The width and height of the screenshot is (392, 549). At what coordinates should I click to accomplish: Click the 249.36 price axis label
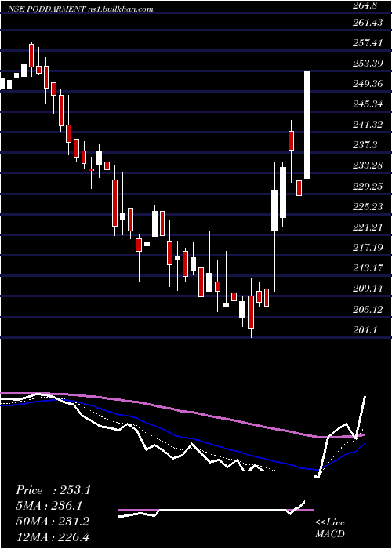tap(368, 84)
